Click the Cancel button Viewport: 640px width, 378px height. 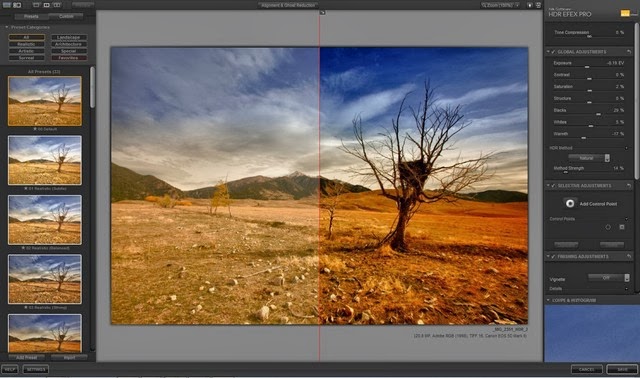587,369
